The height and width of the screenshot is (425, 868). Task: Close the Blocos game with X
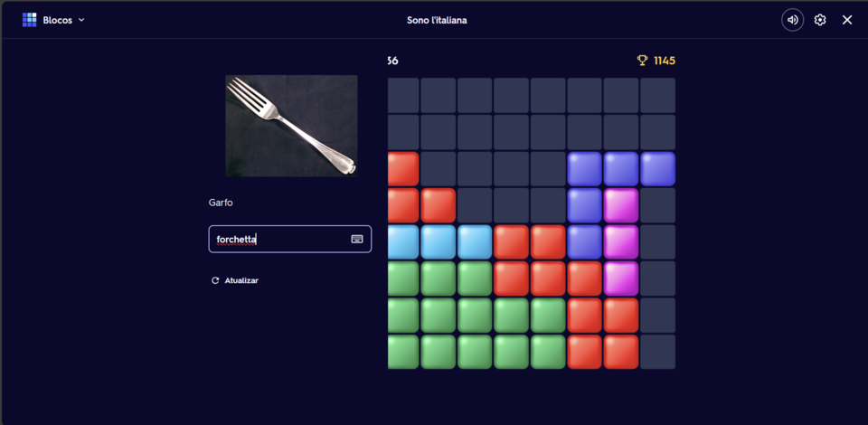click(847, 20)
